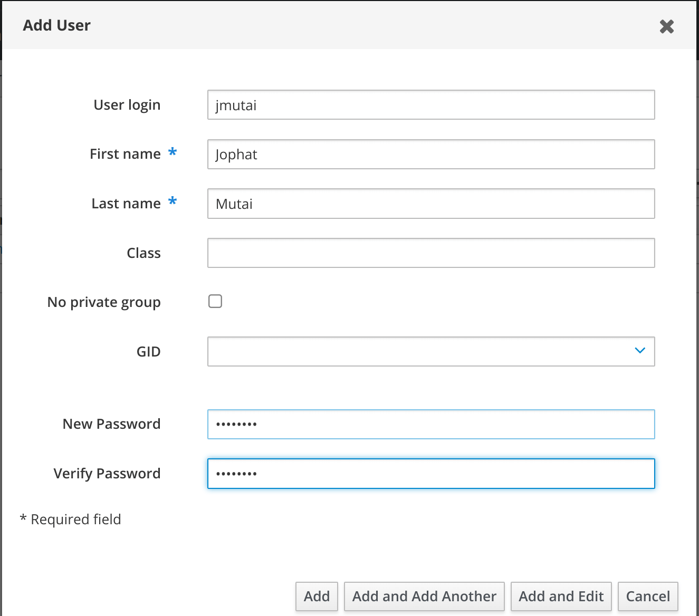The image size is (699, 616).
Task: Cancel the Add User dialog
Action: point(647,596)
